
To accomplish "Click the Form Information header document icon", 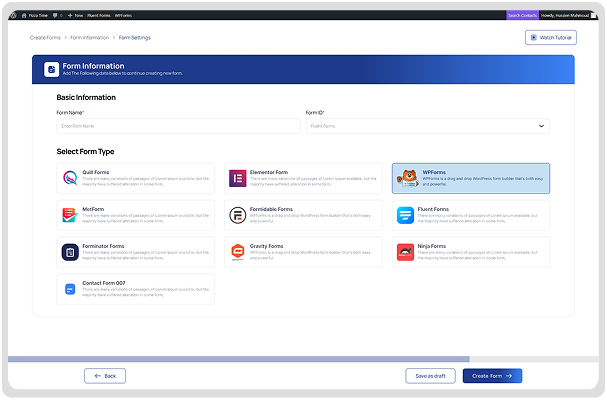I will (51, 69).
